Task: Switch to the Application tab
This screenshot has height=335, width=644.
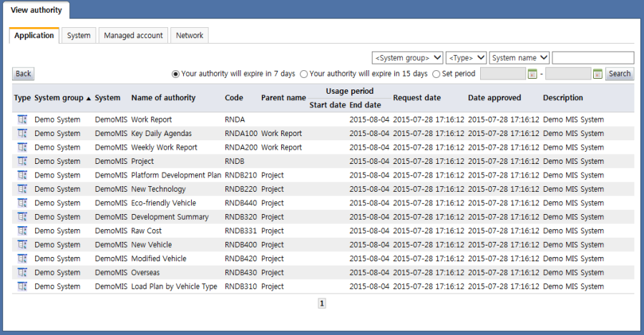Action: (34, 35)
